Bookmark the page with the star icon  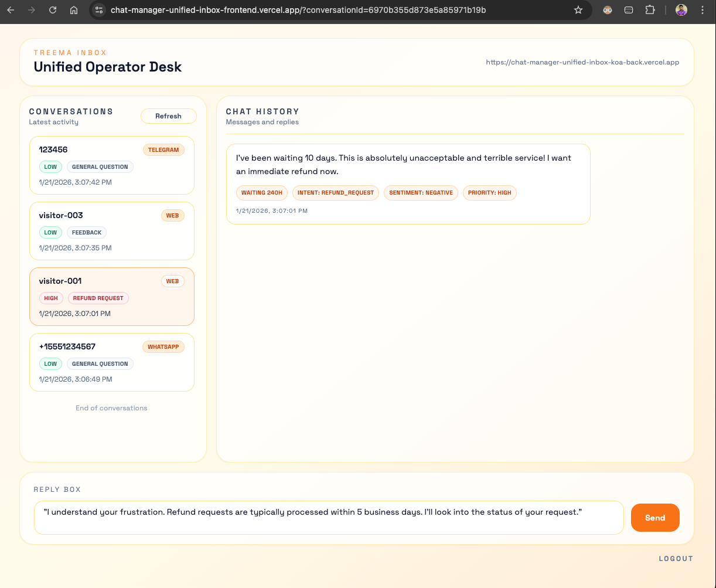578,10
